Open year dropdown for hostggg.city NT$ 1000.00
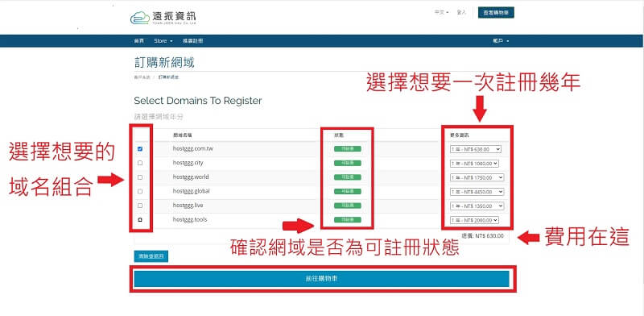Screen dimensions: 644x316 point(474,164)
